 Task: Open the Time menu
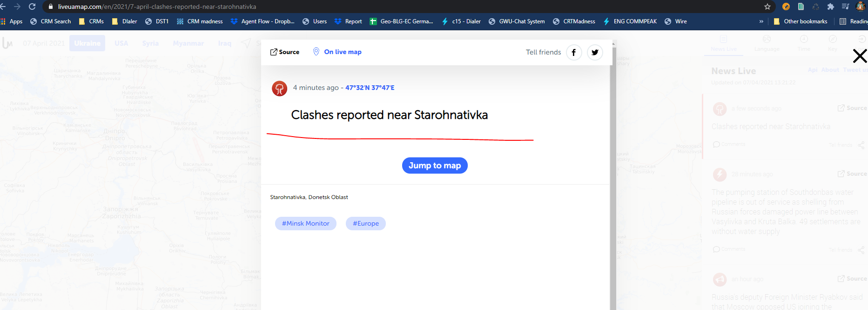coord(804,43)
